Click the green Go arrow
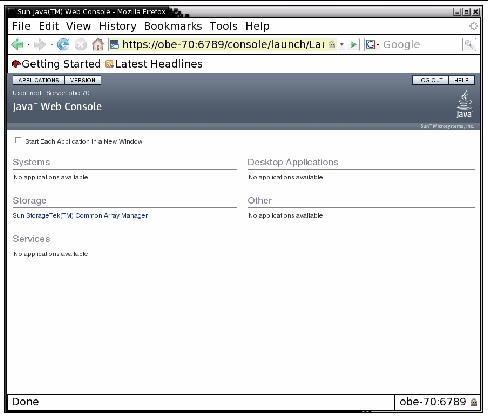The height and width of the screenshot is (418, 488). pos(354,45)
